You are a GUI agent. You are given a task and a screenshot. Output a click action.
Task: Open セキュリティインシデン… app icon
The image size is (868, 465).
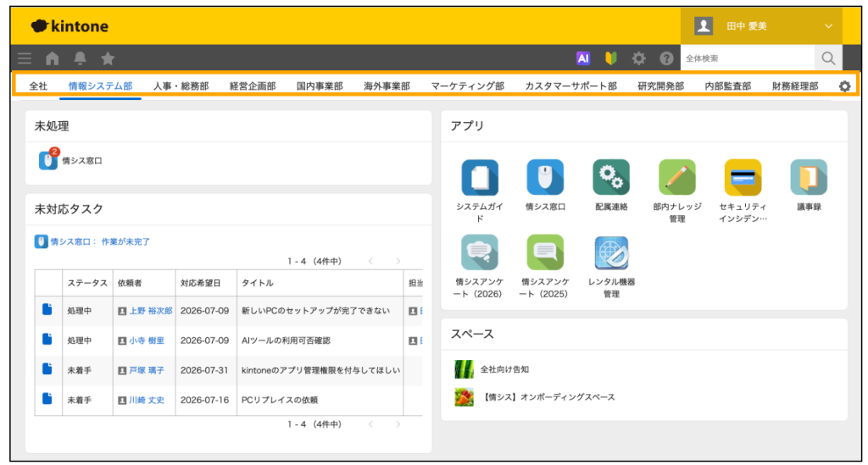[743, 178]
